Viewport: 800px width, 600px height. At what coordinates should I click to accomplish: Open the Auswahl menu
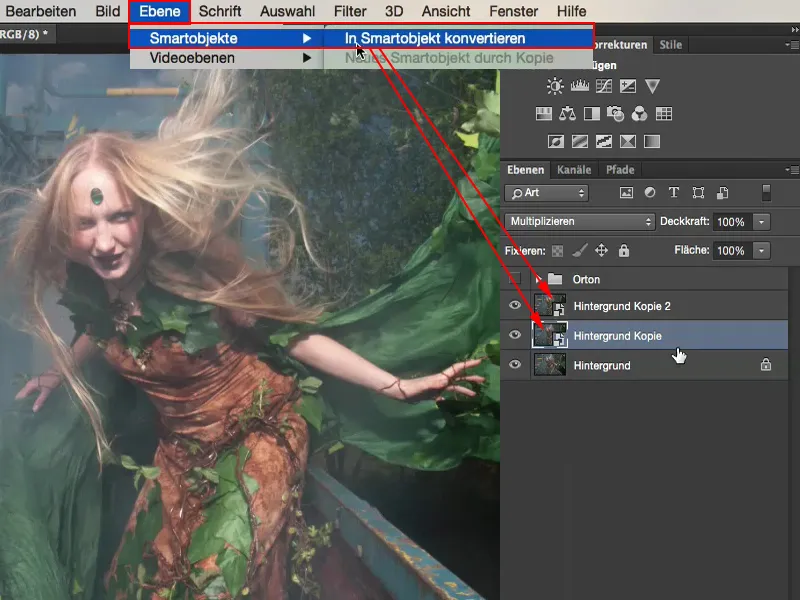coord(287,11)
